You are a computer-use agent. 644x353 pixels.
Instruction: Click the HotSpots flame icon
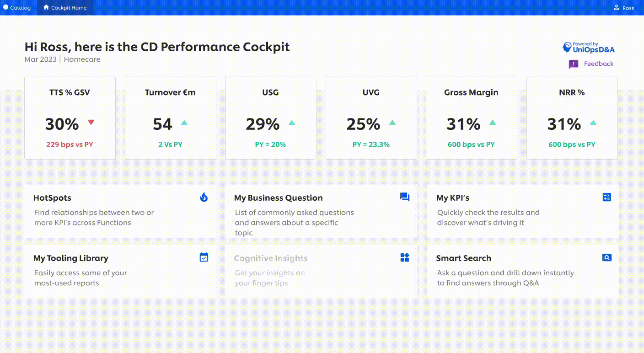point(204,197)
